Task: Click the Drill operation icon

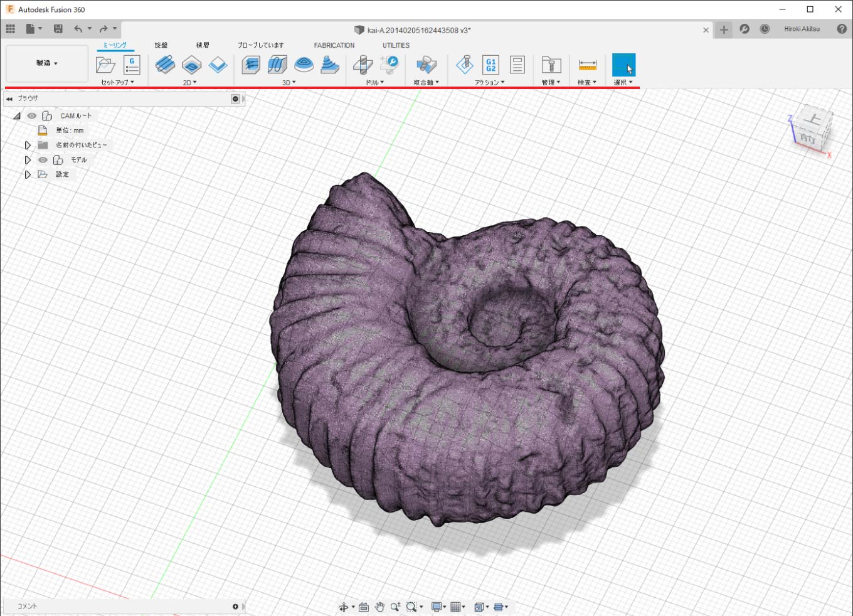Action: pos(363,65)
